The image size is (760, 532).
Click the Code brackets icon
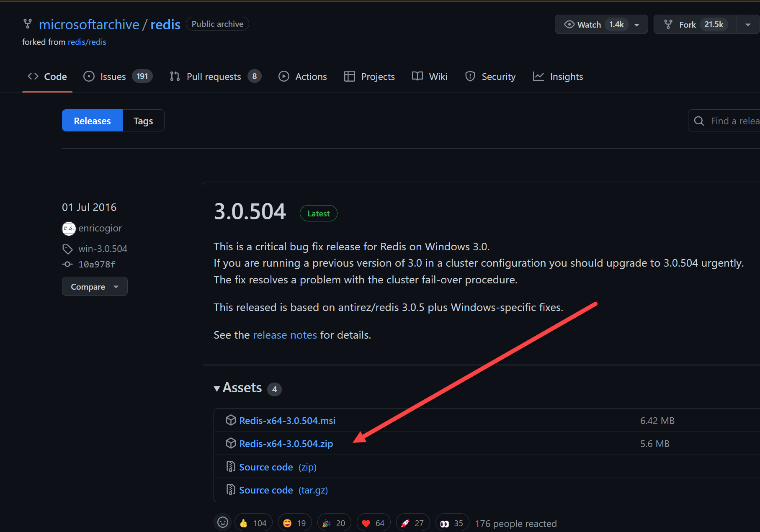33,76
